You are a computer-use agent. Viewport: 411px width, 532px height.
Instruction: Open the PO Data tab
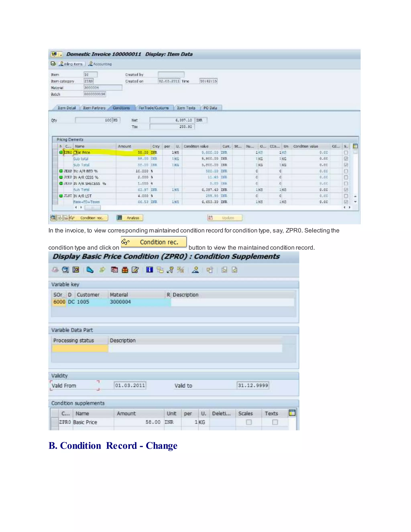tap(210, 108)
